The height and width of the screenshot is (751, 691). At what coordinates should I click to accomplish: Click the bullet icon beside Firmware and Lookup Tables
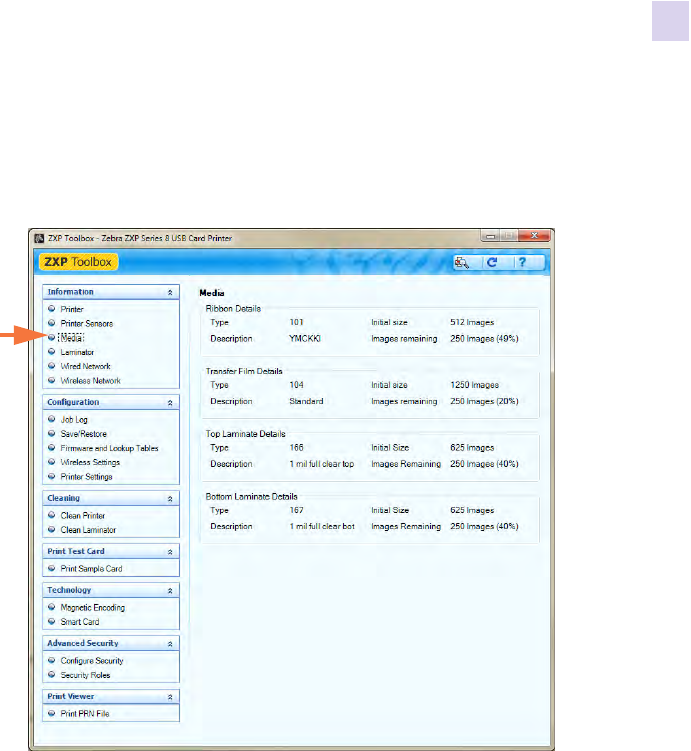click(52, 448)
